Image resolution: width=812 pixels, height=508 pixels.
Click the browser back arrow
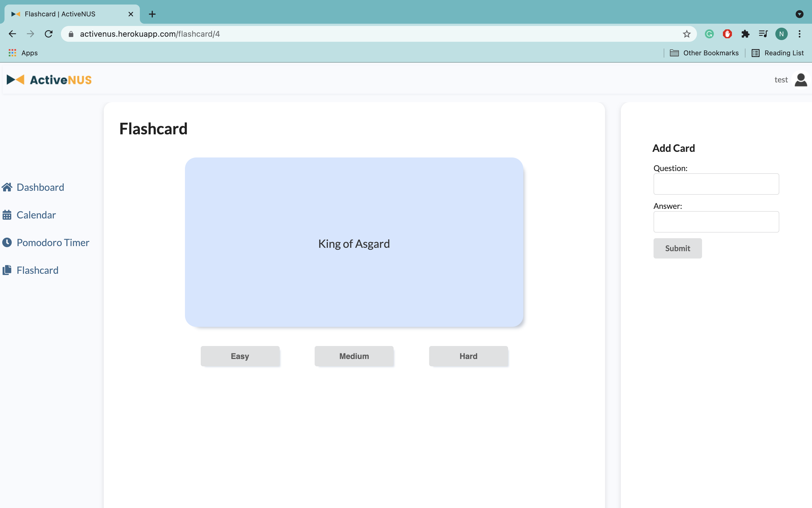[12, 34]
